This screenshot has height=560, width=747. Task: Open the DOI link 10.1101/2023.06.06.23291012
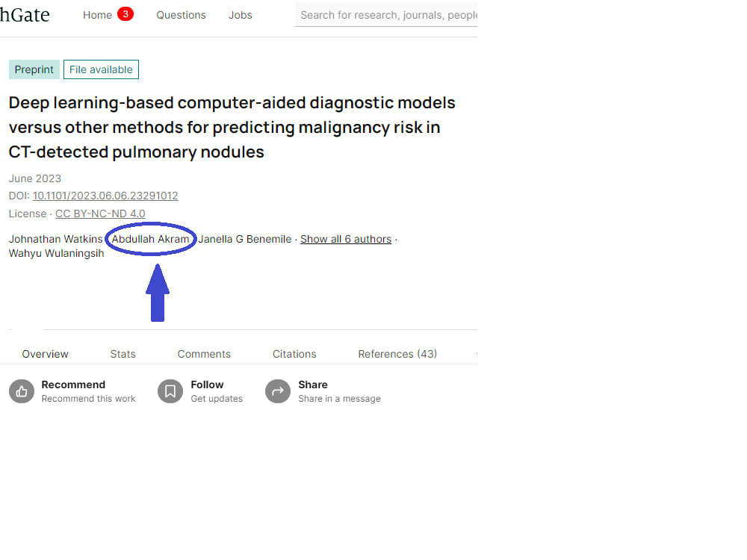(x=105, y=196)
